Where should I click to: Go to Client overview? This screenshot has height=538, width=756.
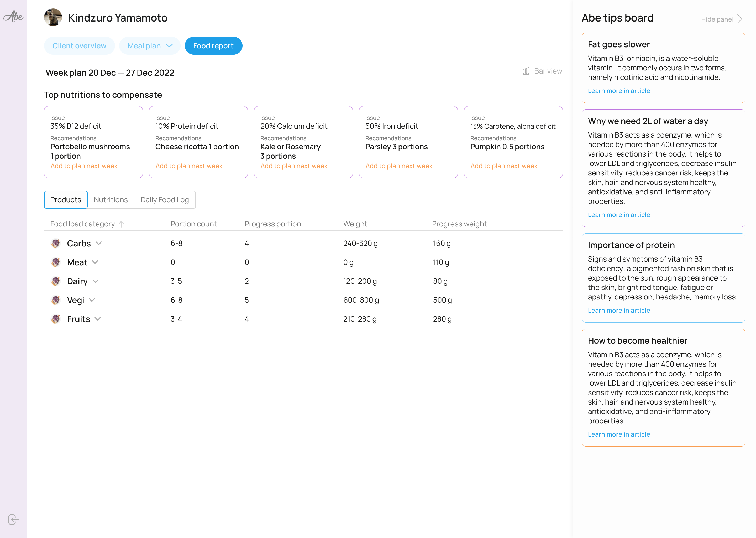coord(79,46)
